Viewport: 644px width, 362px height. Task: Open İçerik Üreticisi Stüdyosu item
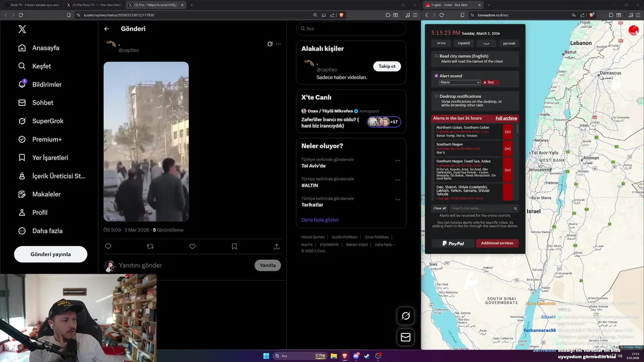52,176
